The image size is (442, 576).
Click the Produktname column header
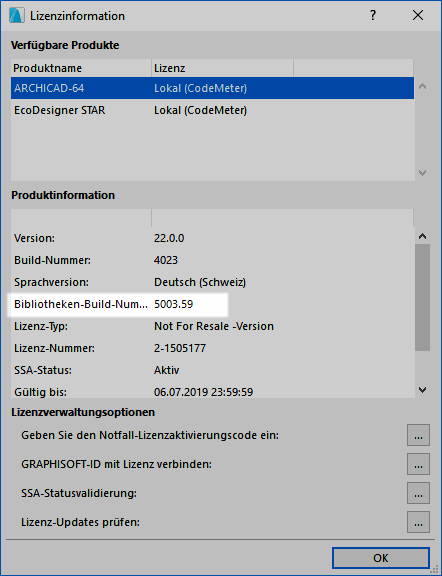81,68
